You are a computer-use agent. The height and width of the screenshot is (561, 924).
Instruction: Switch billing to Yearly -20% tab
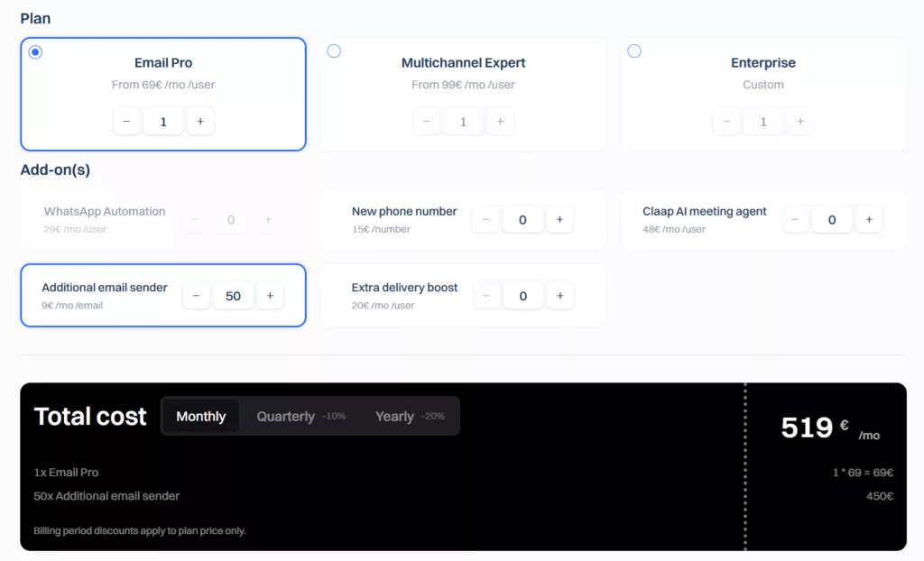tap(410, 417)
